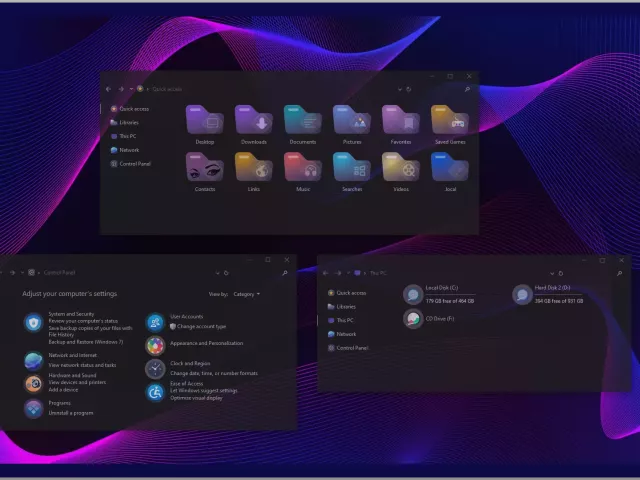Open the Videos folder icon

[x=401, y=167]
